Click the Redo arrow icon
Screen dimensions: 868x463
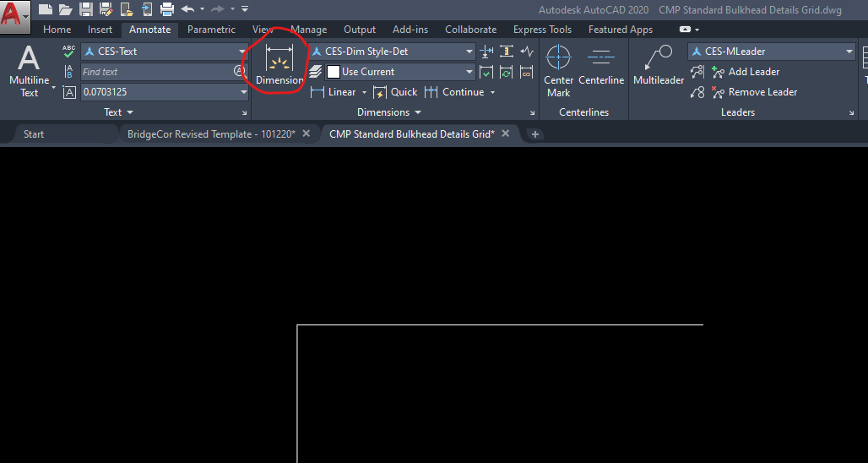coord(218,8)
